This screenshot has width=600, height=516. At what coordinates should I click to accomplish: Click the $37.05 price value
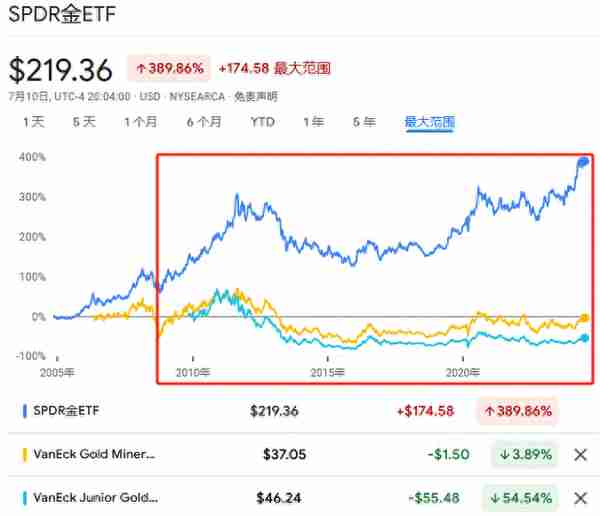(284, 454)
